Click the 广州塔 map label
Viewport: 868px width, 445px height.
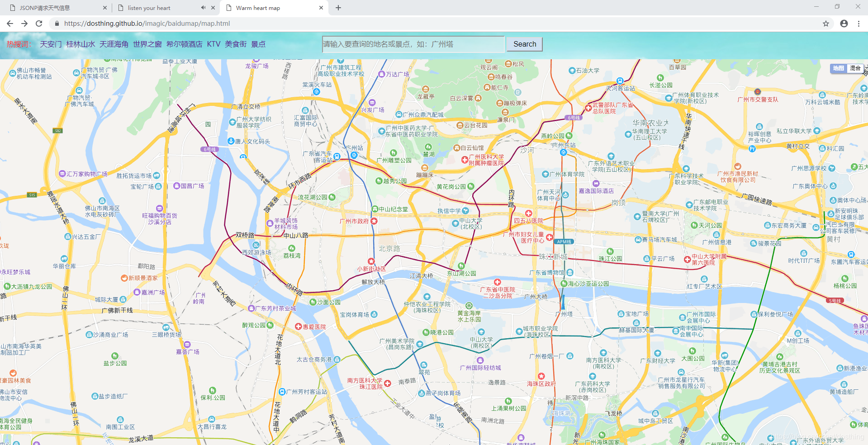(x=564, y=314)
